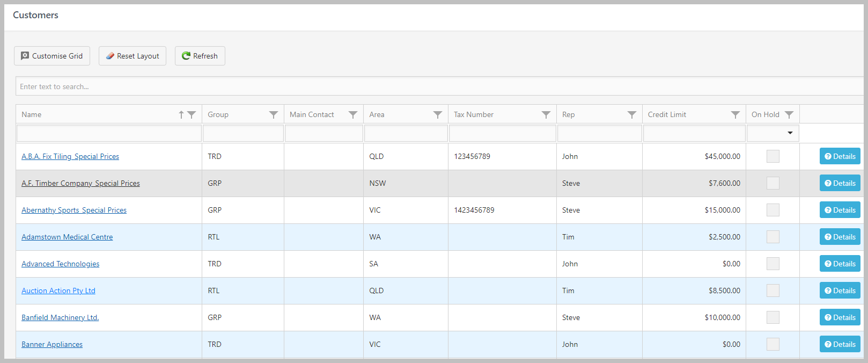Open Details for Banner Appliances
Screen dimensions: 868x363
(840, 344)
